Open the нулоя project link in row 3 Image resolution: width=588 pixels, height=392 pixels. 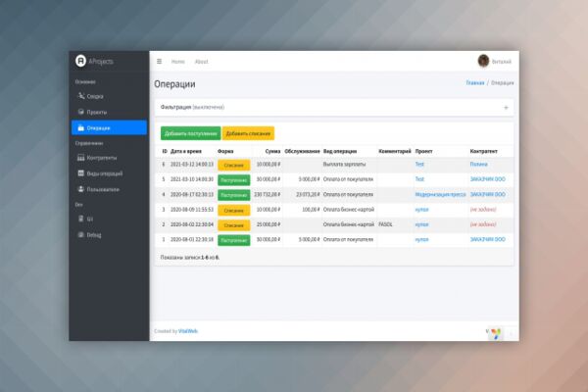421,210
